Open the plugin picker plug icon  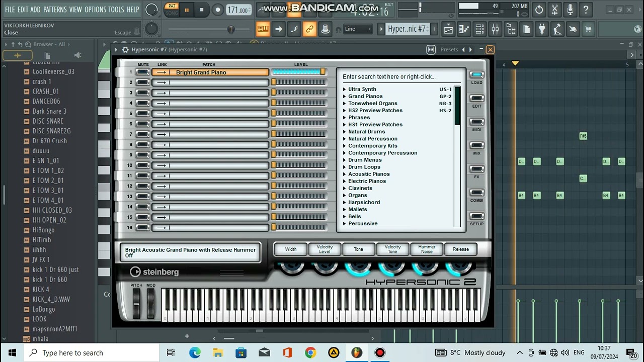pos(542,30)
